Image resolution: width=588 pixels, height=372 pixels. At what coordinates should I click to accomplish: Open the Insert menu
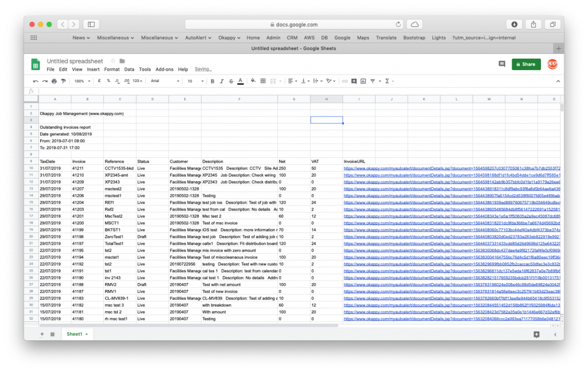[93, 69]
